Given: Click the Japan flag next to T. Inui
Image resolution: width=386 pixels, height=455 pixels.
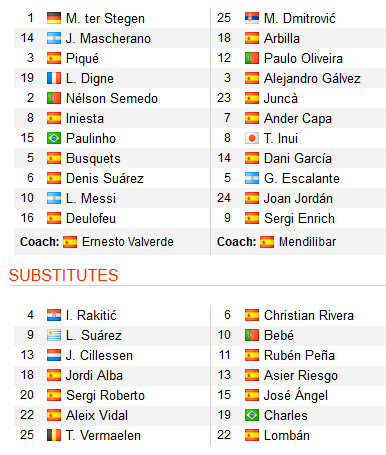Looking at the screenshot, I should 252,138.
